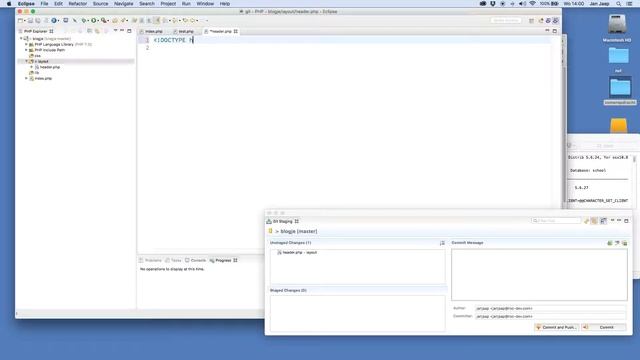Open the Tasks tab
The height and width of the screenshot is (360, 640).
pos(173,260)
